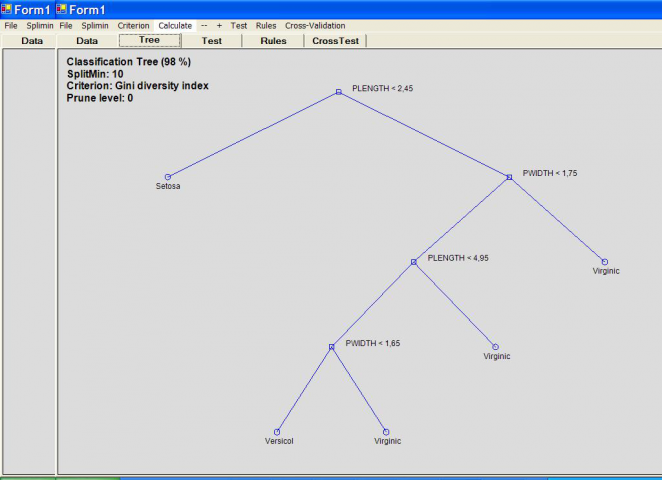Click the 'Prune level: 0' text
Viewport: 662px width, 480px height.
100,98
